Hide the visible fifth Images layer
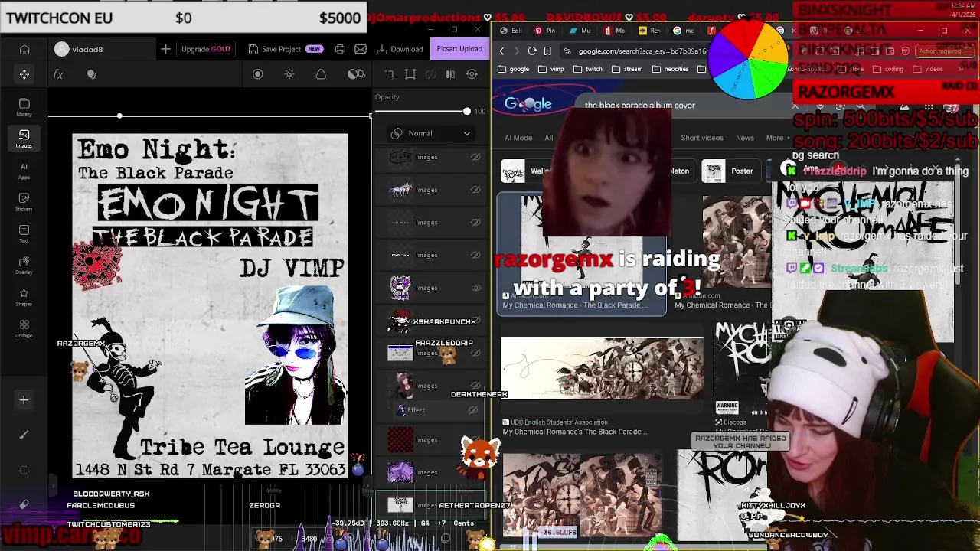Image resolution: width=980 pixels, height=551 pixels. tap(475, 288)
